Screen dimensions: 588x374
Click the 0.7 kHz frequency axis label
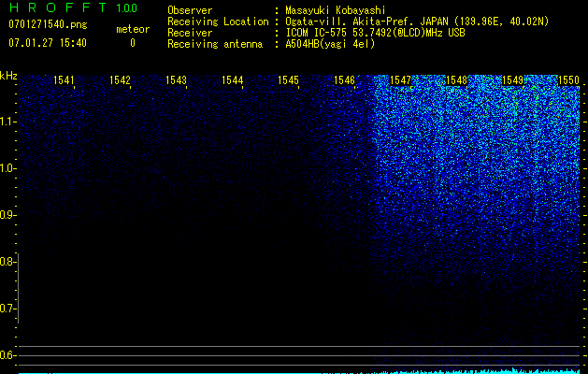[x=7, y=309]
